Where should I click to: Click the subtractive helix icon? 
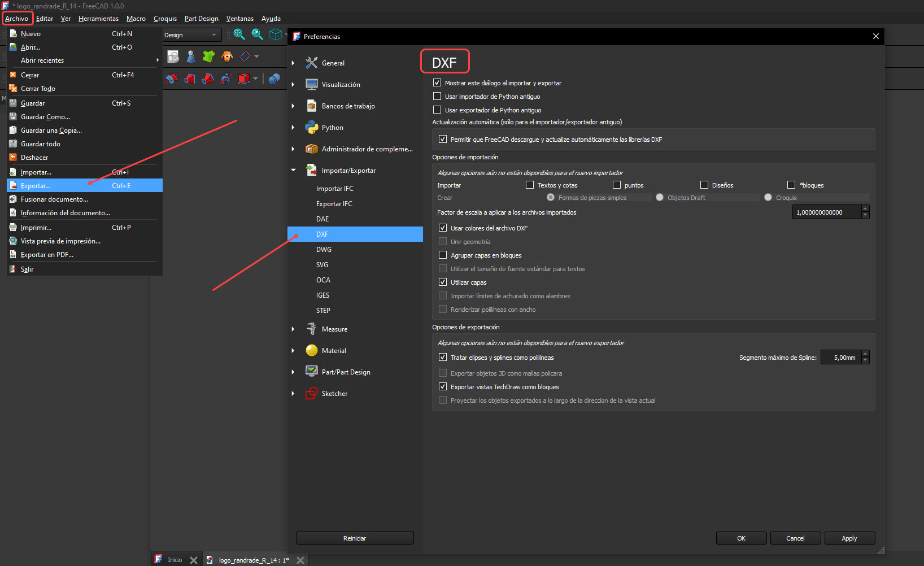click(226, 79)
